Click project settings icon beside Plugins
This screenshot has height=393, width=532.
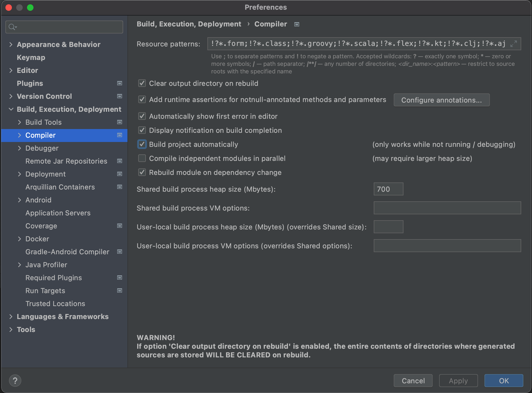pos(120,83)
